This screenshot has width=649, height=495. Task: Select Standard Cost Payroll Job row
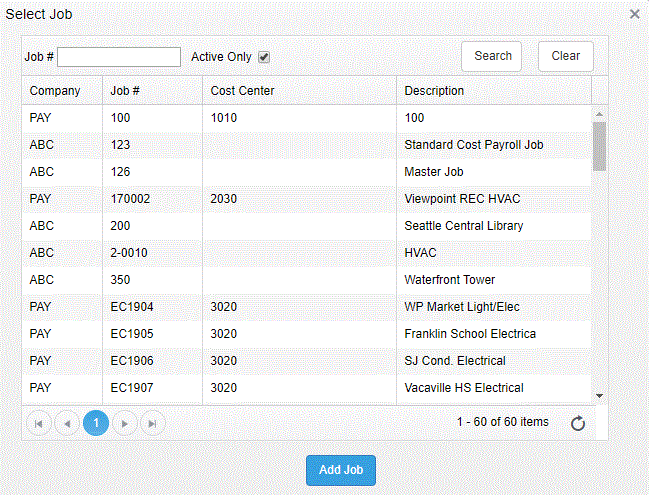[x=306, y=145]
